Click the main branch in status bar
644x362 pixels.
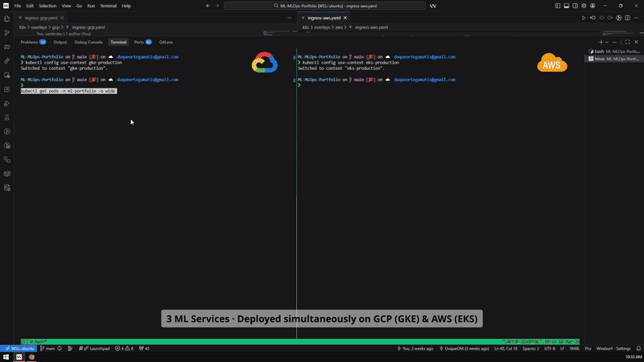tap(47, 348)
